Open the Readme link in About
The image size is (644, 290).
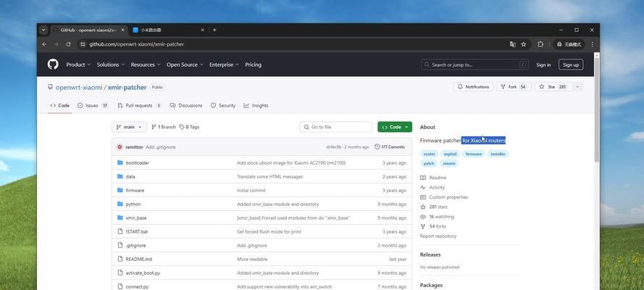[433, 178]
